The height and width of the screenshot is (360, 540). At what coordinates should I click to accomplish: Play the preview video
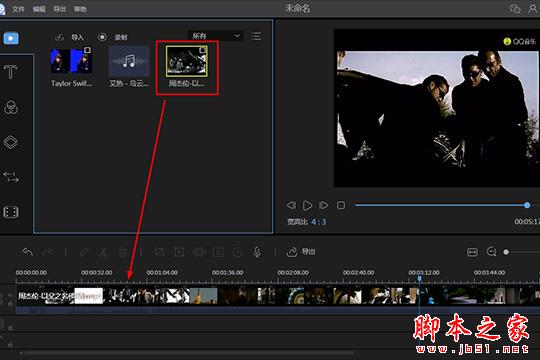pos(307,205)
